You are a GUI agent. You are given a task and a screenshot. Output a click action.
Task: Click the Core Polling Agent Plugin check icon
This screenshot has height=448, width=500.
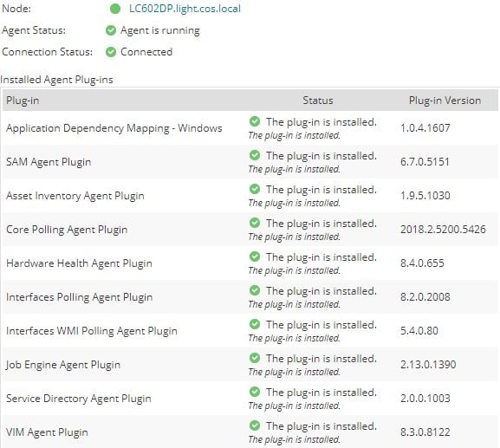[255, 223]
